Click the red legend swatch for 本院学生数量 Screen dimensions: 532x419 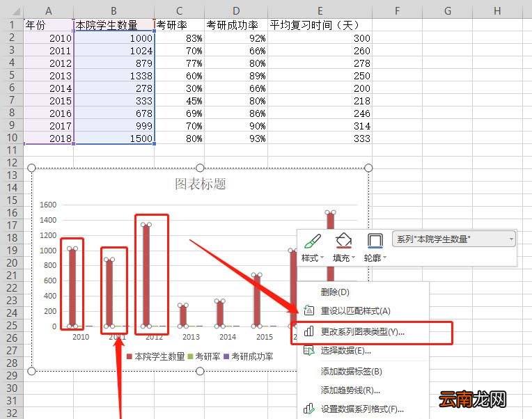[x=130, y=356]
